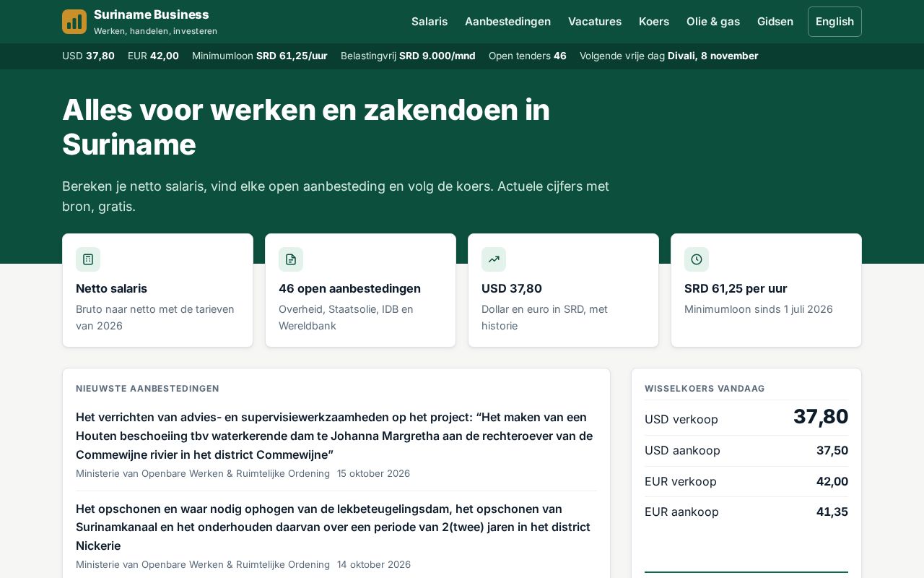Click the 'Bereken je netto salaris' intro paragraph
Viewport: 924px width, 578px height.
[x=336, y=196]
